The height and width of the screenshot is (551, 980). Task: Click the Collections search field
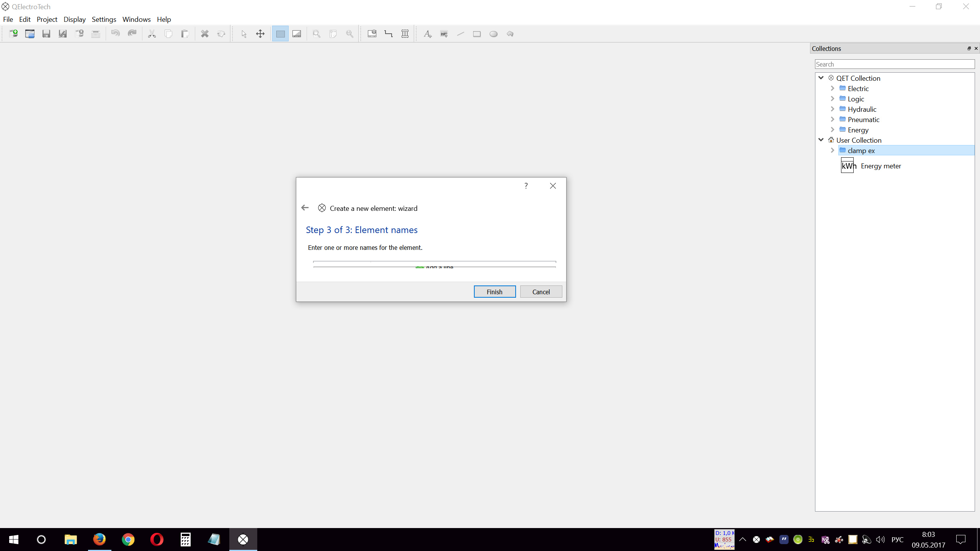coord(894,64)
